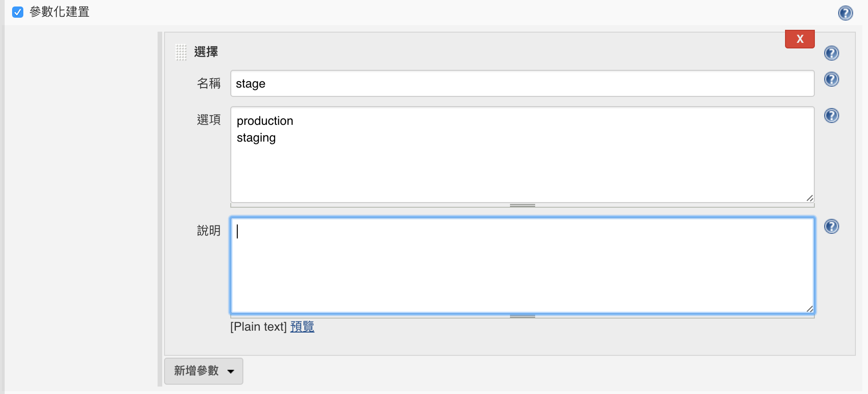Screen dimensions: 868x394
Task: Click inside the 說明 description textarea
Action: pos(522,265)
